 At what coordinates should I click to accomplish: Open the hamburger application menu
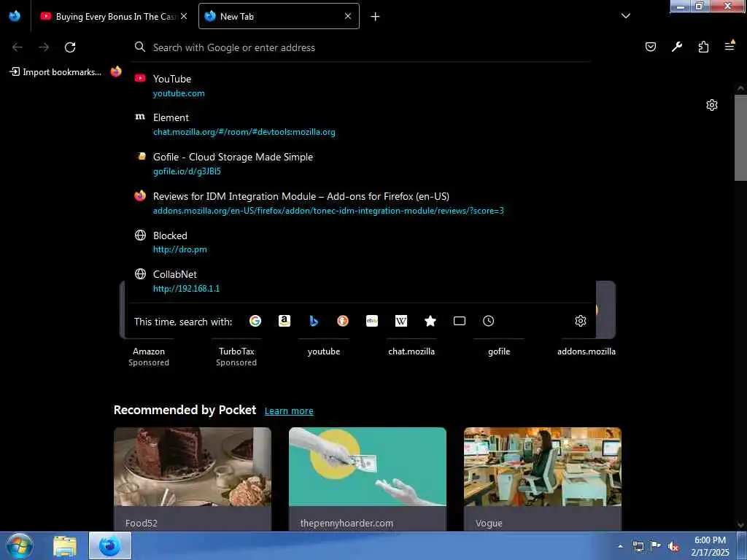point(729,46)
